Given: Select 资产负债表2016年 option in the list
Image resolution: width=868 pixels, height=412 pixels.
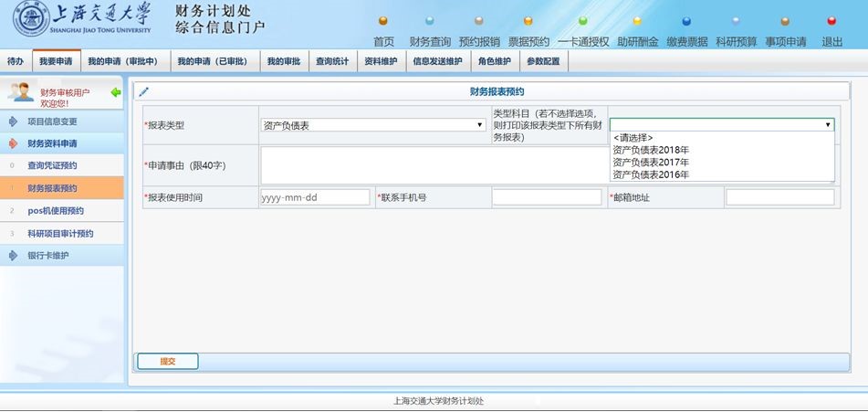Looking at the screenshot, I should coord(651,175).
